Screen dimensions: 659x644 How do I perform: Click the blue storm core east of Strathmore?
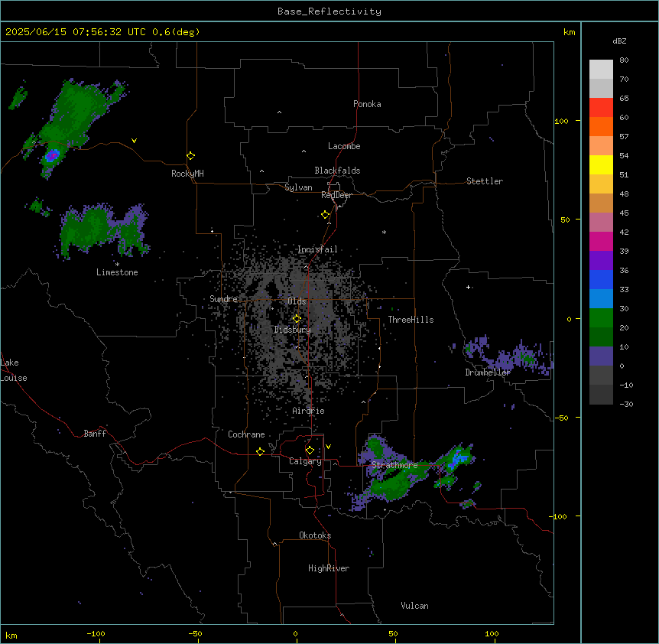pos(458,459)
